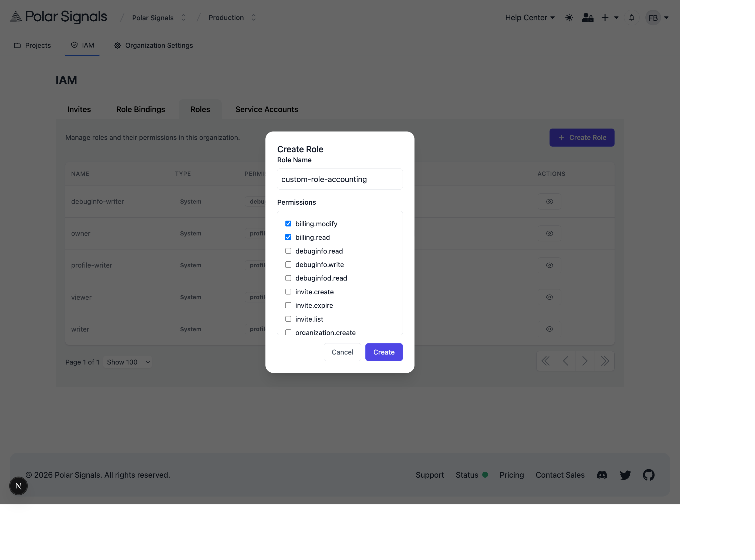
Task: View permissions of the viewer role via eye icon
Action: 549,297
